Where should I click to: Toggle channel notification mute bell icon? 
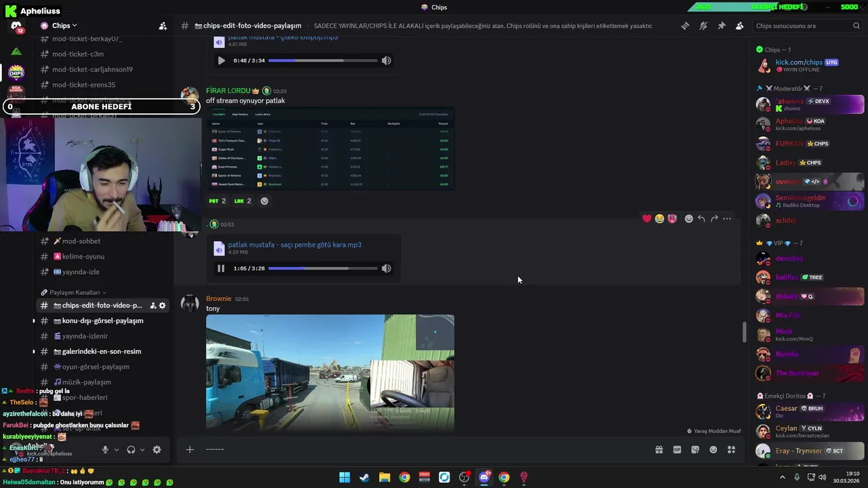pyautogui.click(x=703, y=26)
